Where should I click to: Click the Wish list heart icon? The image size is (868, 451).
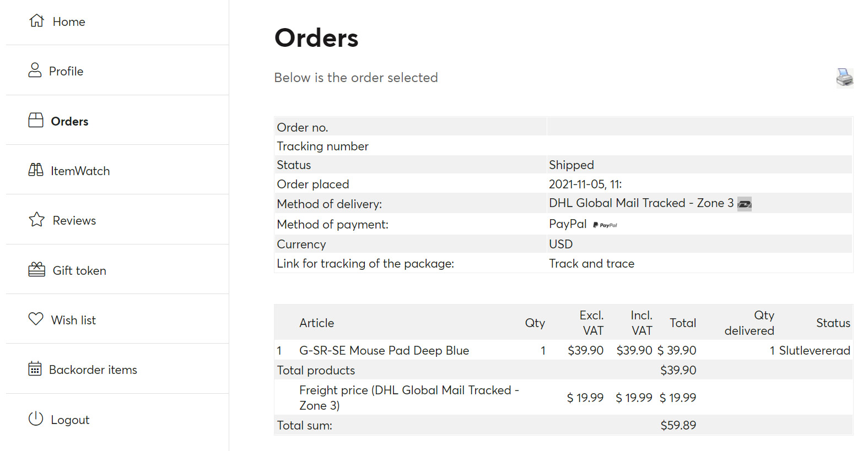click(36, 319)
